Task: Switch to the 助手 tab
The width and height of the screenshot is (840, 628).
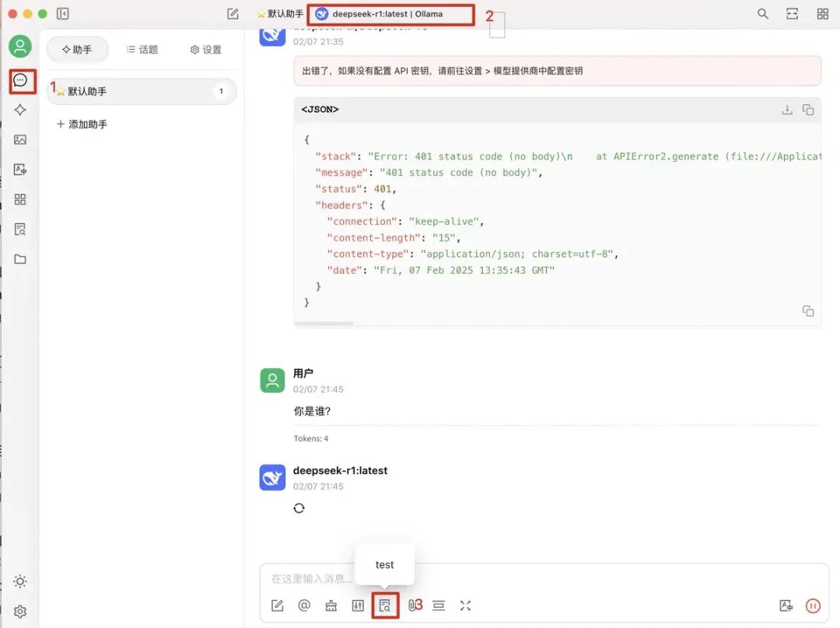Action: (x=77, y=49)
